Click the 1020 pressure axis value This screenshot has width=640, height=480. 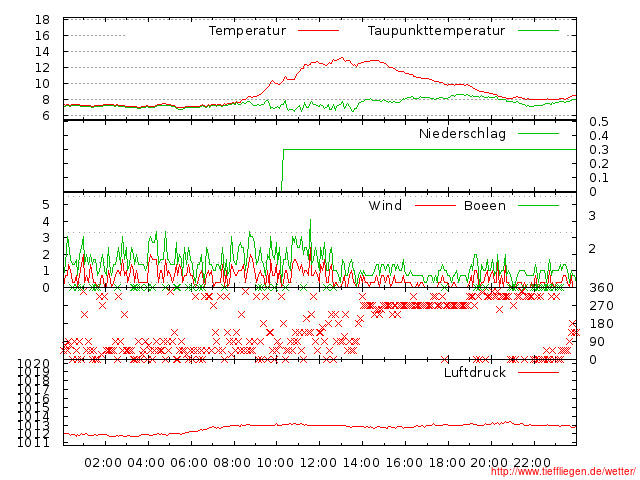[x=34, y=363]
